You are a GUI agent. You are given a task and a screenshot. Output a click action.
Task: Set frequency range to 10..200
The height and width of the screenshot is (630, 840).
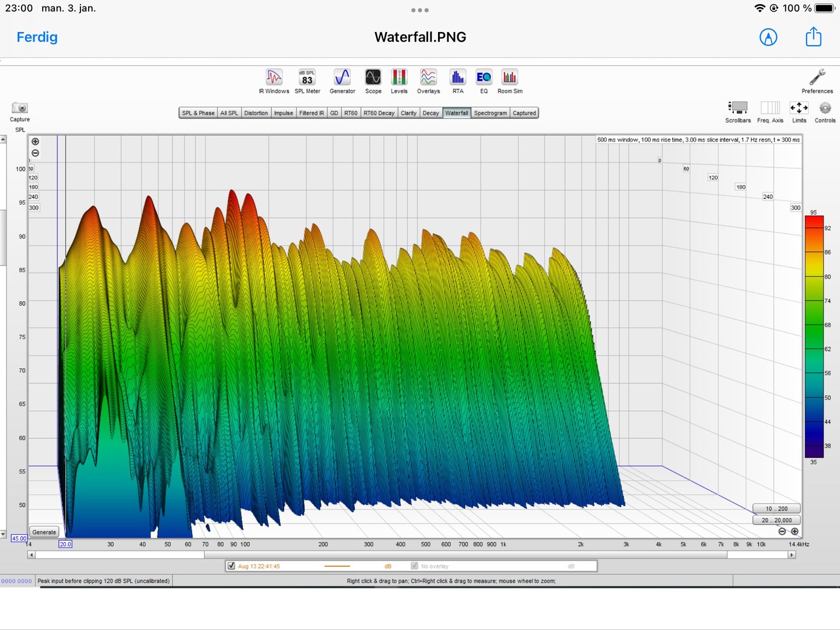(776, 509)
